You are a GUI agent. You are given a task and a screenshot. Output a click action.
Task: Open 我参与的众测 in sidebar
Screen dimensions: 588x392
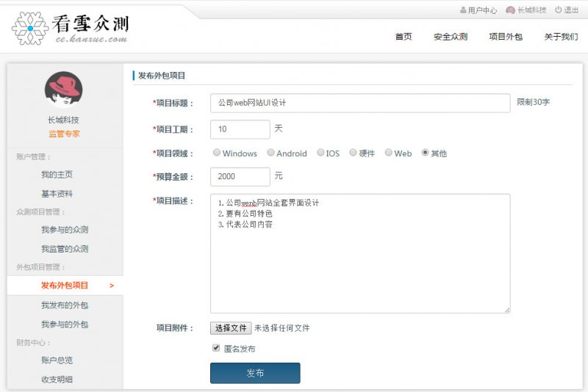pos(65,230)
